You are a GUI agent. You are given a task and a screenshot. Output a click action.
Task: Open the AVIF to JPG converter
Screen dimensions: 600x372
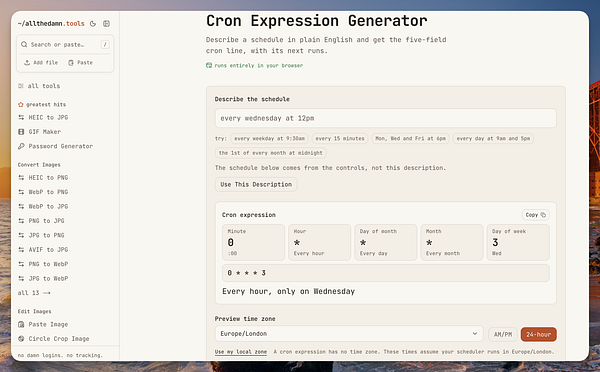[x=43, y=250]
